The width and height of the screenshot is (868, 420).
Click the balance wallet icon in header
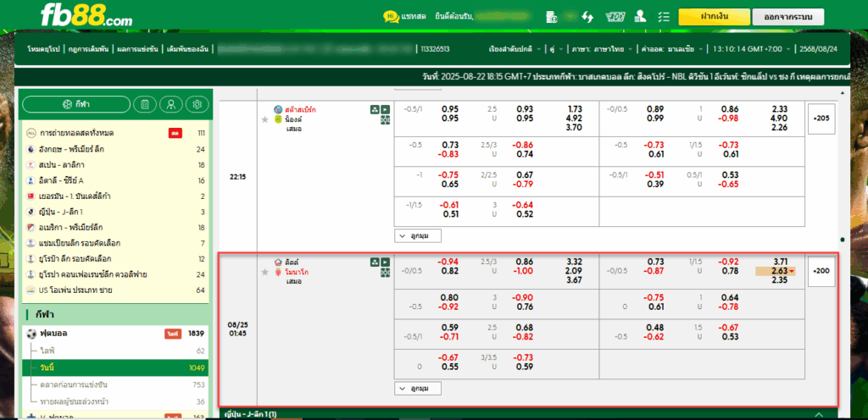click(551, 17)
